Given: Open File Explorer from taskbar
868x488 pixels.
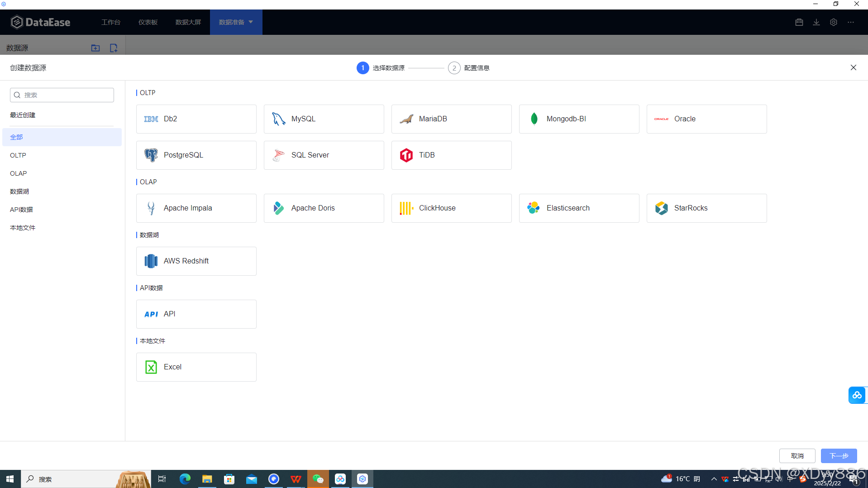Looking at the screenshot, I should [207, 479].
